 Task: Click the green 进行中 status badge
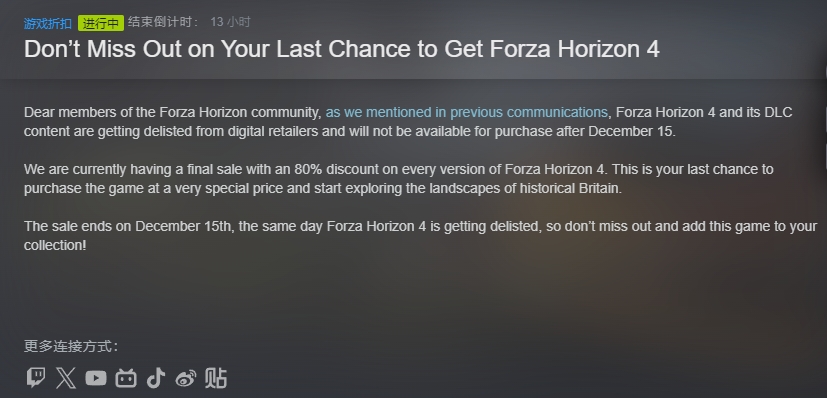click(101, 23)
